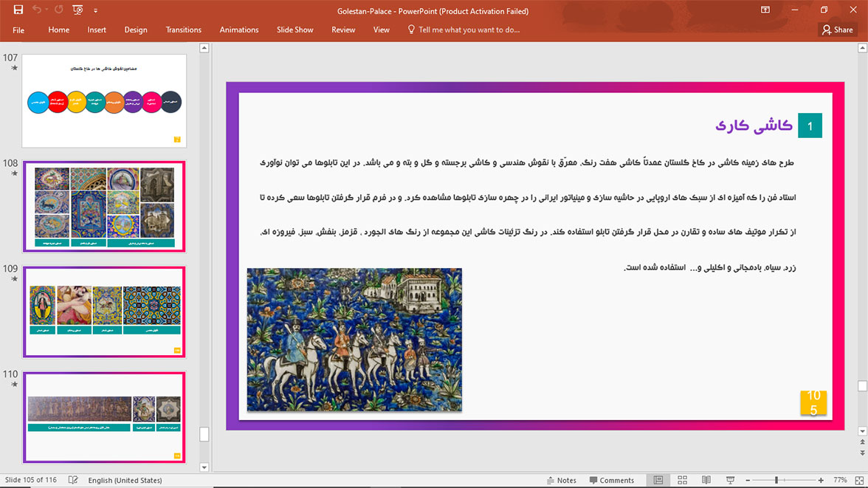Switch to the Home tab

pos(59,30)
